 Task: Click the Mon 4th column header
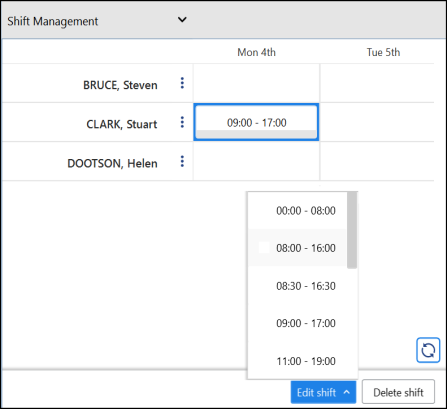point(256,52)
